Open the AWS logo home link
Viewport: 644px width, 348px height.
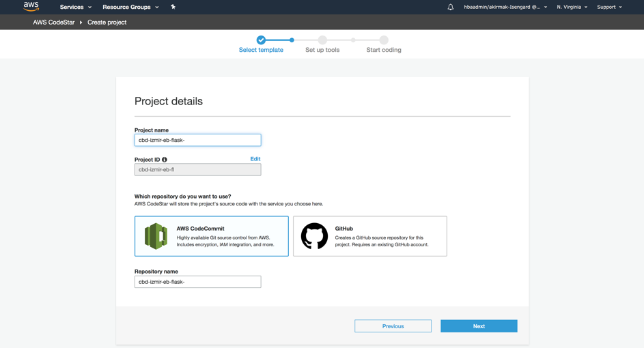[x=31, y=7]
